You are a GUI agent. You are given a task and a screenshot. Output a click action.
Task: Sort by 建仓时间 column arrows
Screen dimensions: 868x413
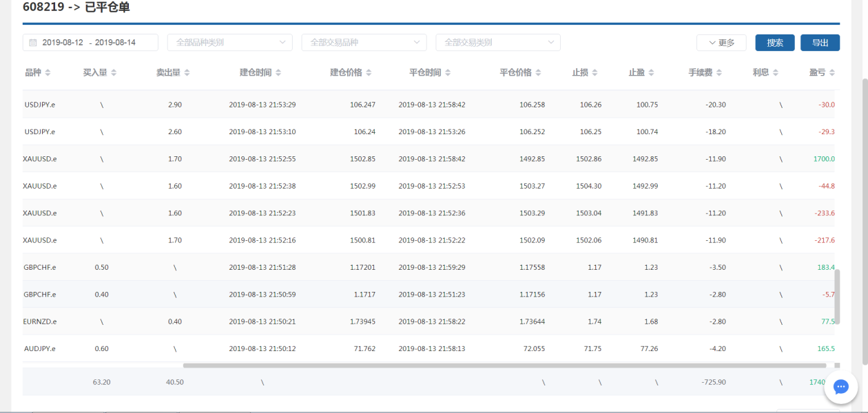(x=278, y=73)
